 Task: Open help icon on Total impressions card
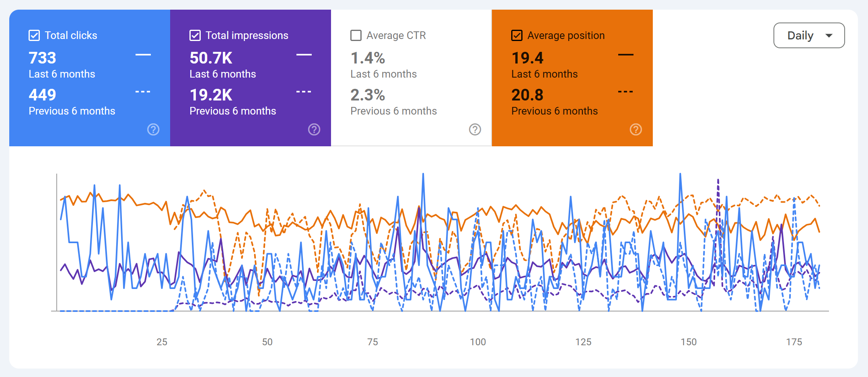tap(314, 129)
